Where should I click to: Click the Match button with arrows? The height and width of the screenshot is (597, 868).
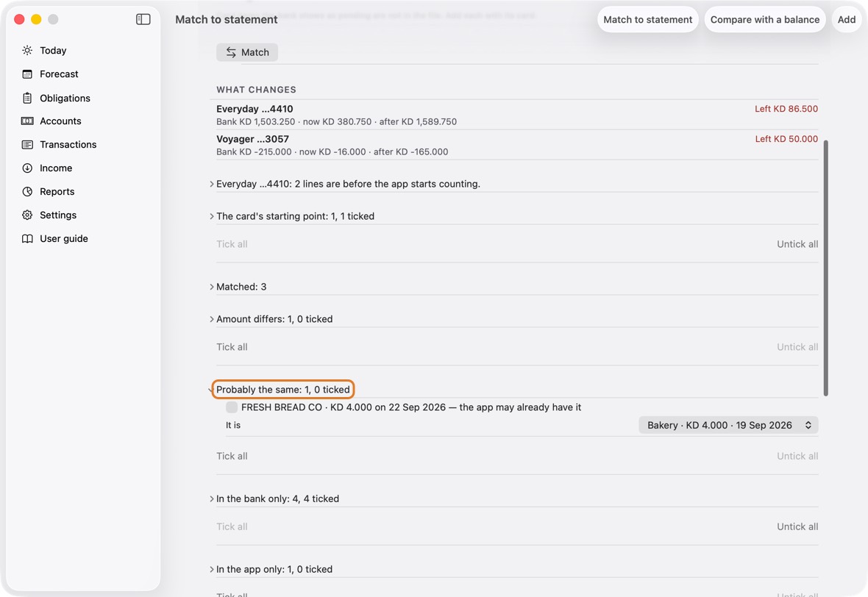(x=247, y=52)
